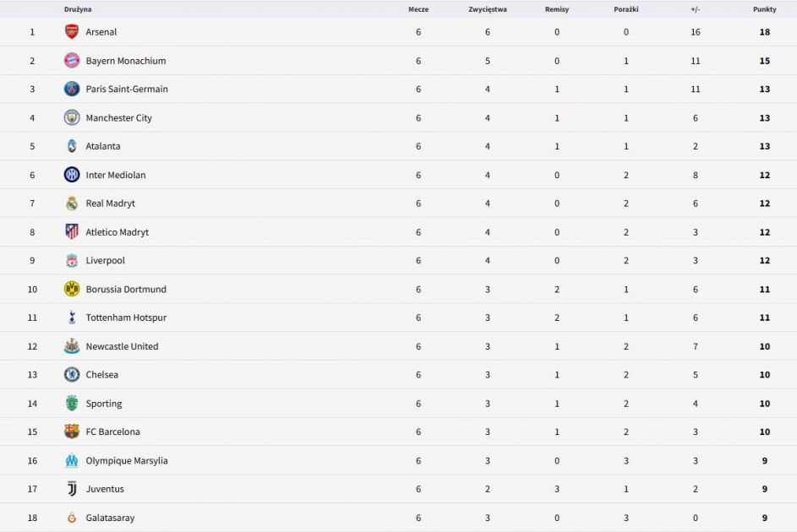Click the Bayern Monachium logo
797x532 pixels.
pyautogui.click(x=72, y=61)
